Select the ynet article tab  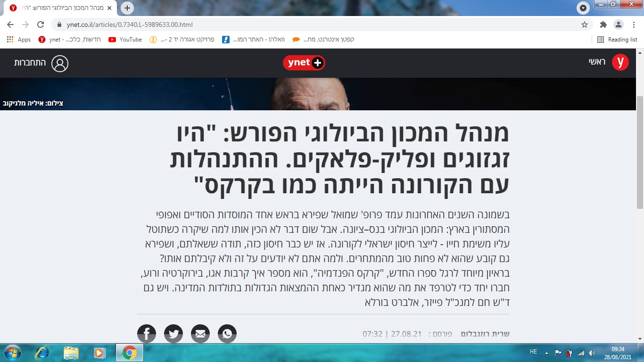tap(59, 8)
